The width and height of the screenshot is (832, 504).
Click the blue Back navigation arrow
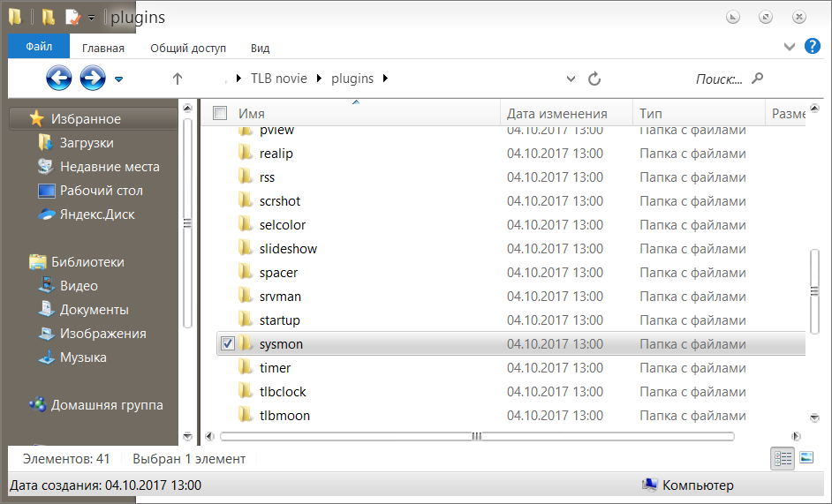point(58,79)
